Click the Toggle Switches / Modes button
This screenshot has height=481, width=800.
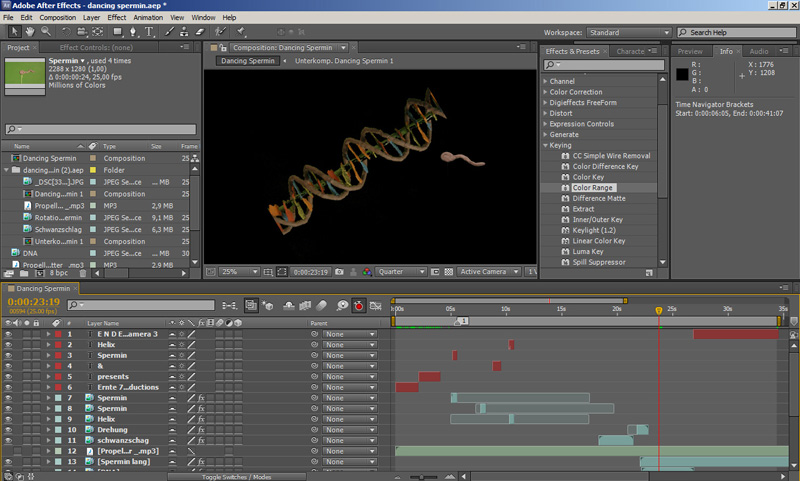[x=236, y=477]
